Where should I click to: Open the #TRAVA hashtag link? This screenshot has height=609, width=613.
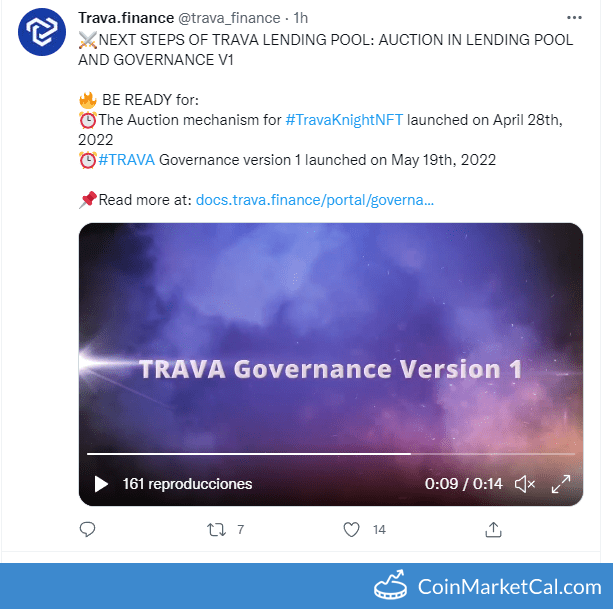point(127,160)
